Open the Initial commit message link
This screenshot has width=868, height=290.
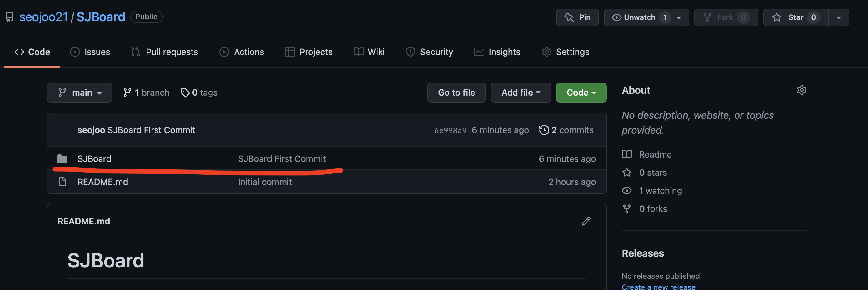pyautogui.click(x=265, y=182)
